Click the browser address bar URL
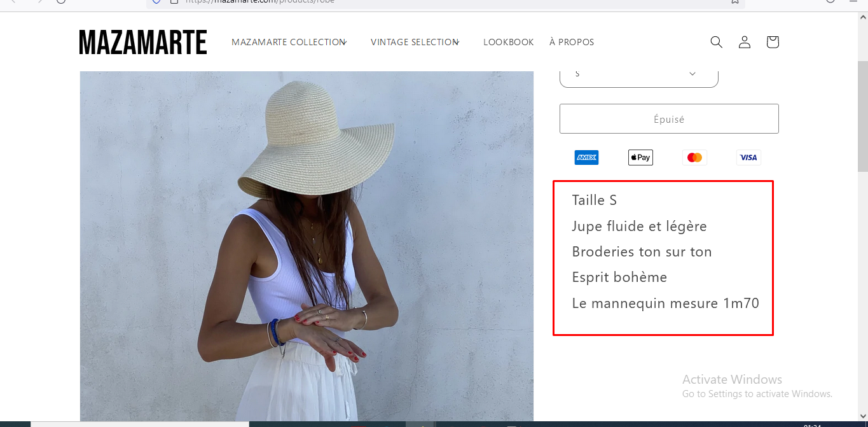868x427 pixels. pos(260,2)
